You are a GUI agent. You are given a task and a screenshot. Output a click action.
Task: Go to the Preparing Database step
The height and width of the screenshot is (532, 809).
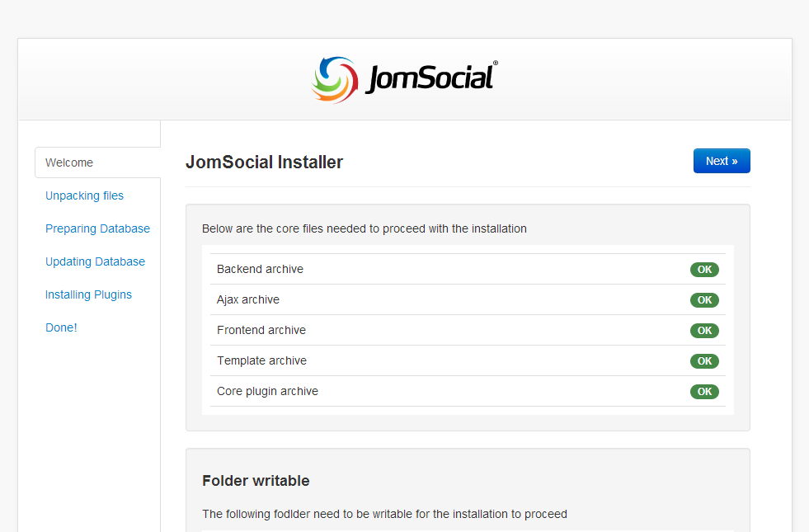97,228
